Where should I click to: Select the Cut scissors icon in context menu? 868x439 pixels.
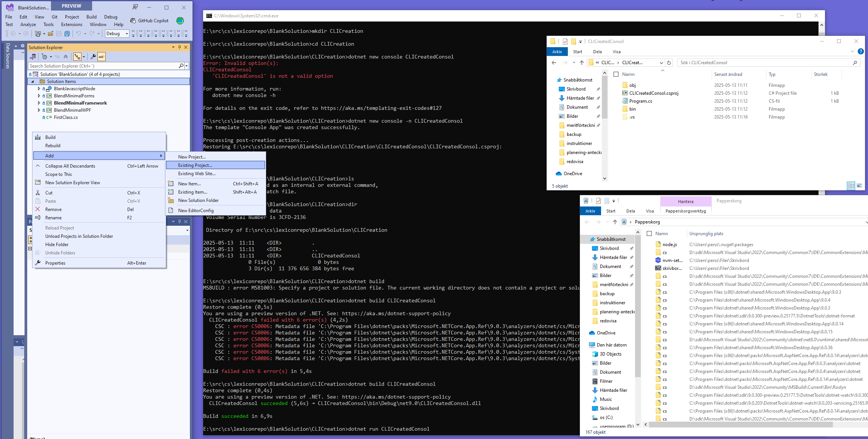coord(38,193)
